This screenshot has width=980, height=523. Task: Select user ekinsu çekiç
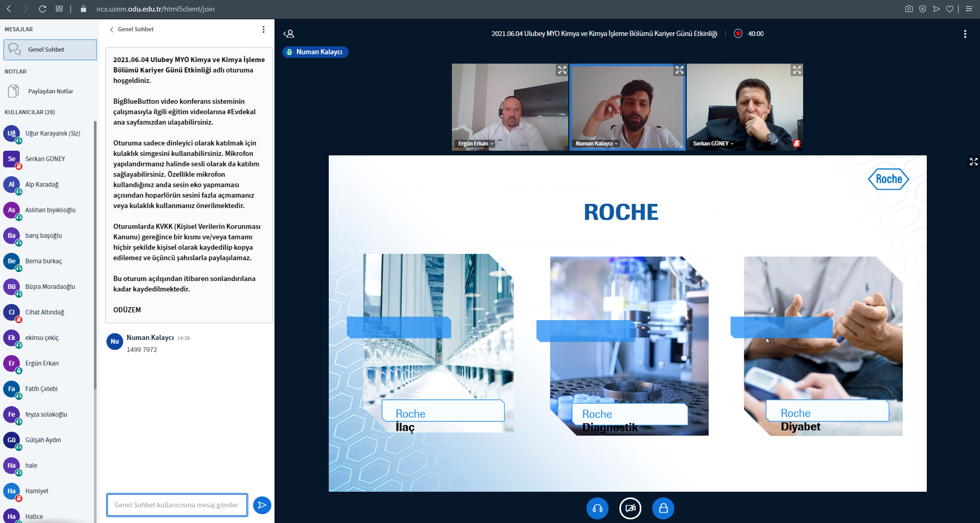[x=48, y=338]
